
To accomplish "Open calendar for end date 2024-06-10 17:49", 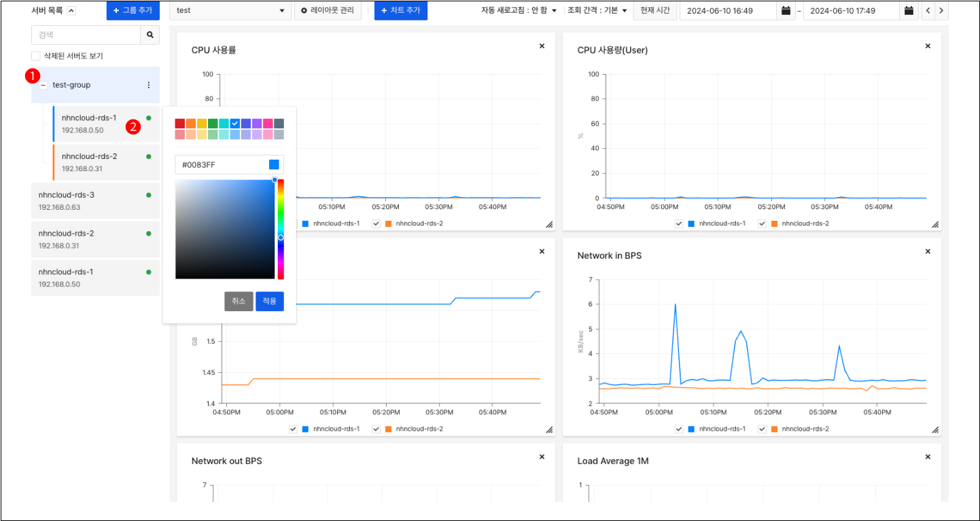I will 909,11.
